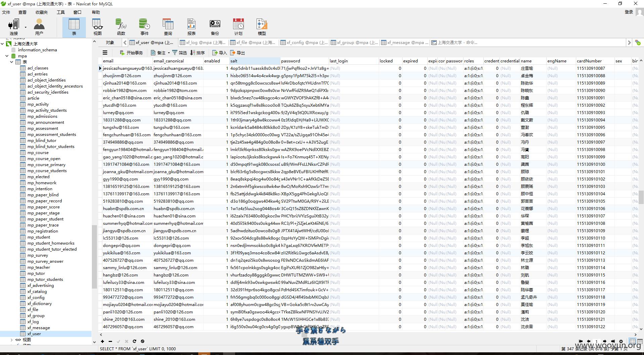The width and height of the screenshot is (644, 355).
Task: Open the 连接 (Connection) tool
Action: (x=14, y=27)
